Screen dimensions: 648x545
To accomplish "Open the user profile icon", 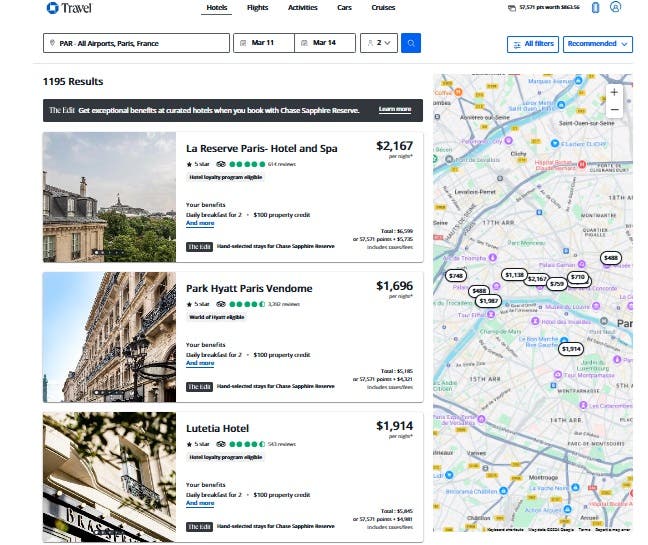I will [615, 7].
